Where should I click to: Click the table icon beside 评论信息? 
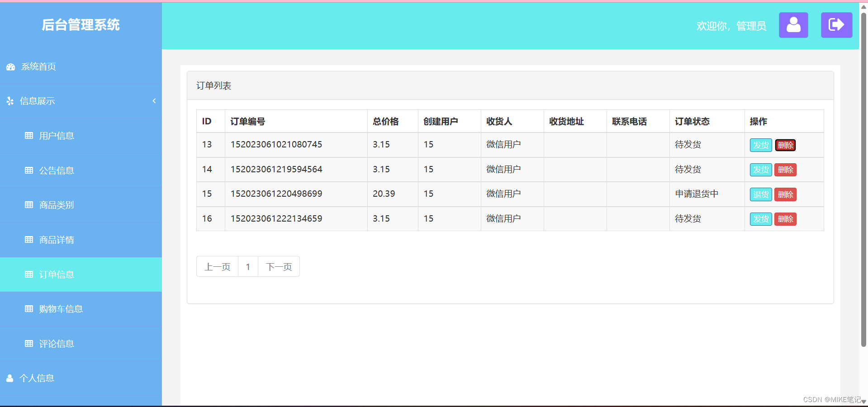29,344
